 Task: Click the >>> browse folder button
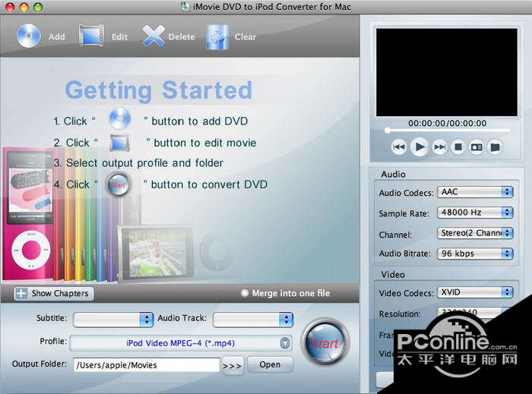(233, 366)
